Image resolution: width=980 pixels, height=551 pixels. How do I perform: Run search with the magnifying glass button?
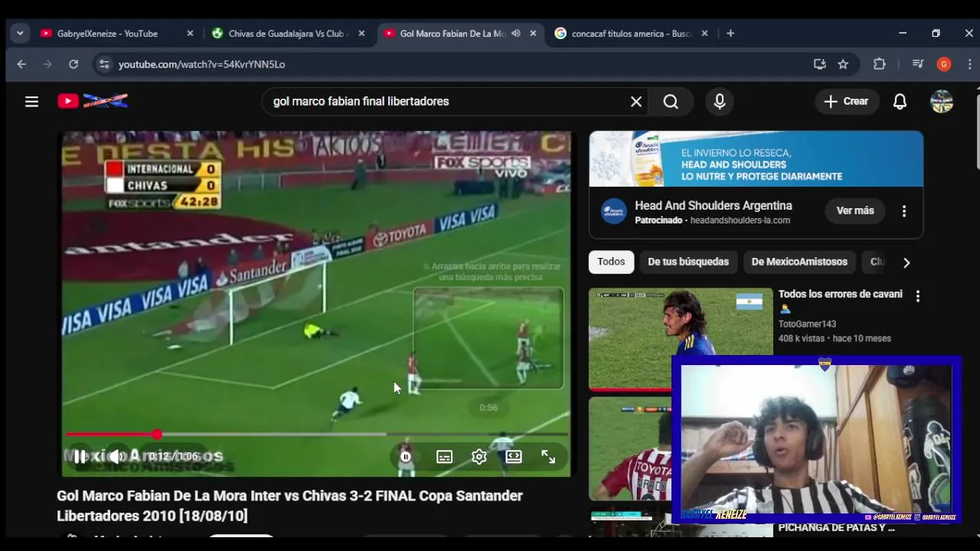coord(671,101)
